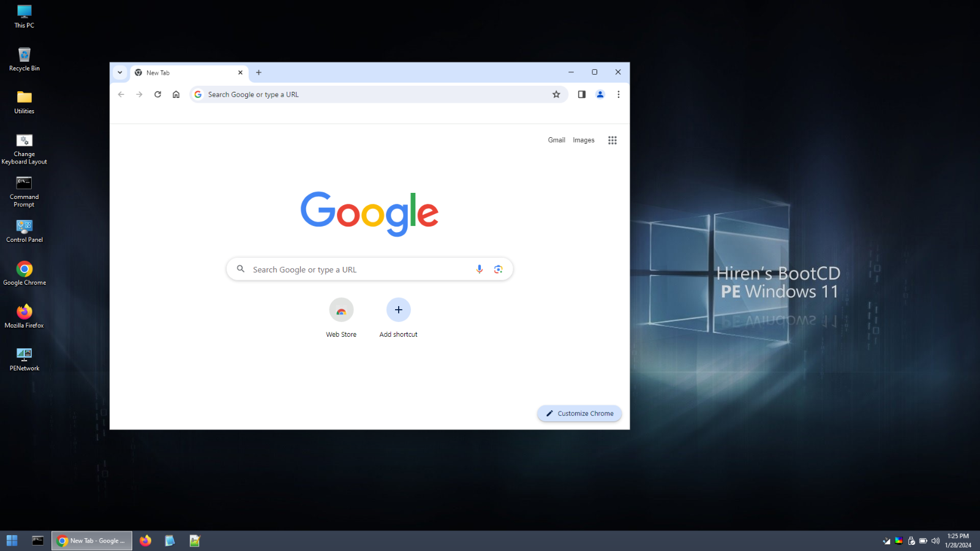Close the New Tab tab
Image resolution: width=980 pixels, height=551 pixels.
click(240, 72)
